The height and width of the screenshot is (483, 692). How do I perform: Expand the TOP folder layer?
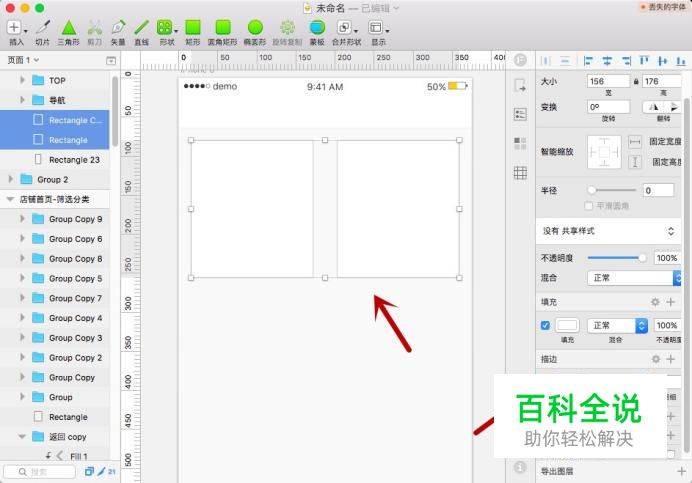pos(22,80)
